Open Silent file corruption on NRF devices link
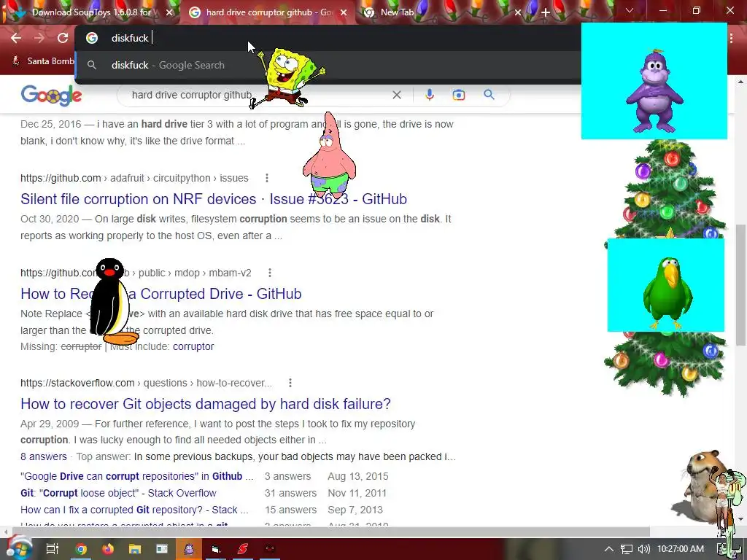This screenshot has width=747, height=560. click(214, 199)
